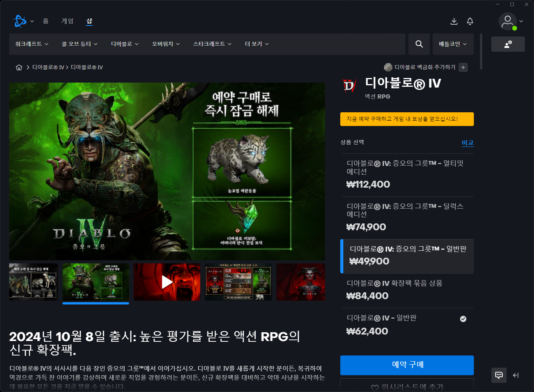Click the yellow pre-purchase reward banner
The image size is (534, 392).
pos(407,119)
